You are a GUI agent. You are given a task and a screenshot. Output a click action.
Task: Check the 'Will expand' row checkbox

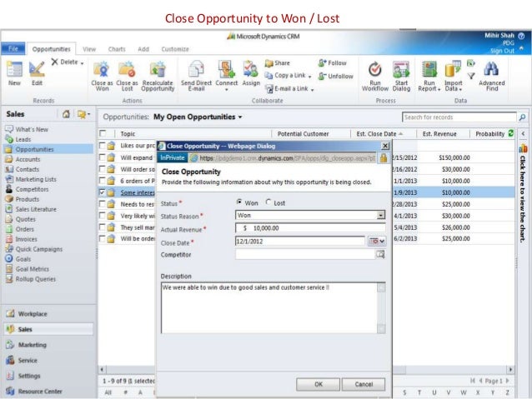102,157
